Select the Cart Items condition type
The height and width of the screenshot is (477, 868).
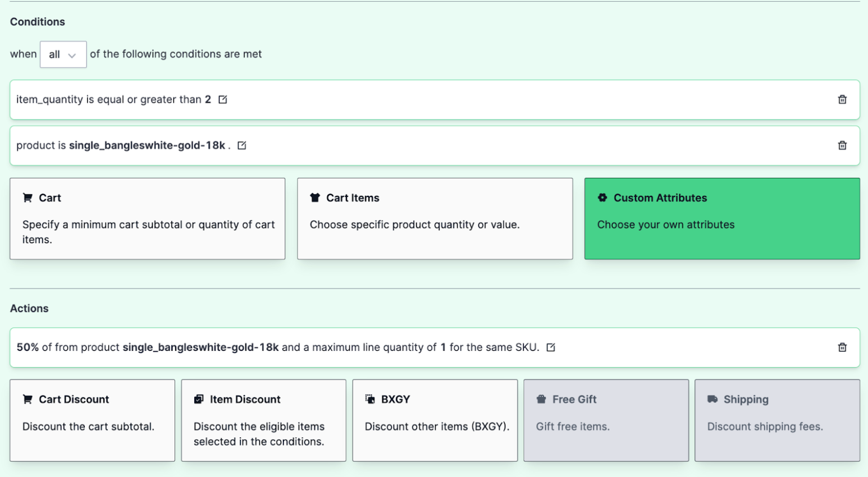[435, 219]
